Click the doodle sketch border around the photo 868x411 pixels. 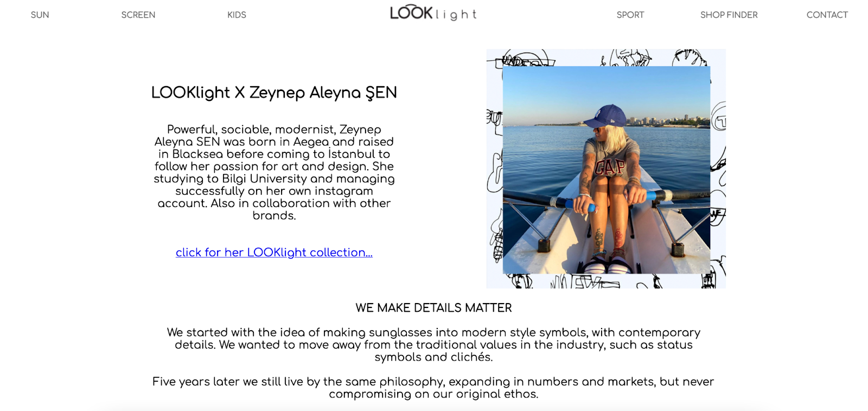[x=606, y=57]
